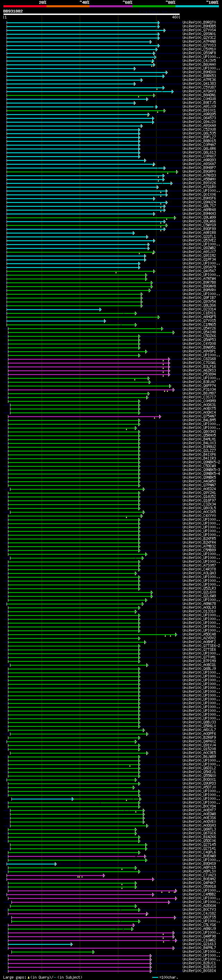The width and height of the screenshot is (222, 980).
Task: Select the UniRef100_B9FL27 label
Action: (x=199, y=137)
